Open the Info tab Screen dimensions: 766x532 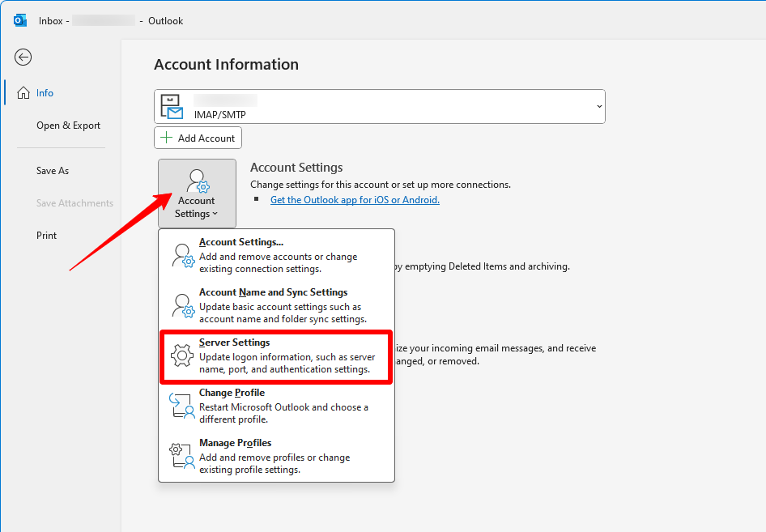(x=45, y=93)
